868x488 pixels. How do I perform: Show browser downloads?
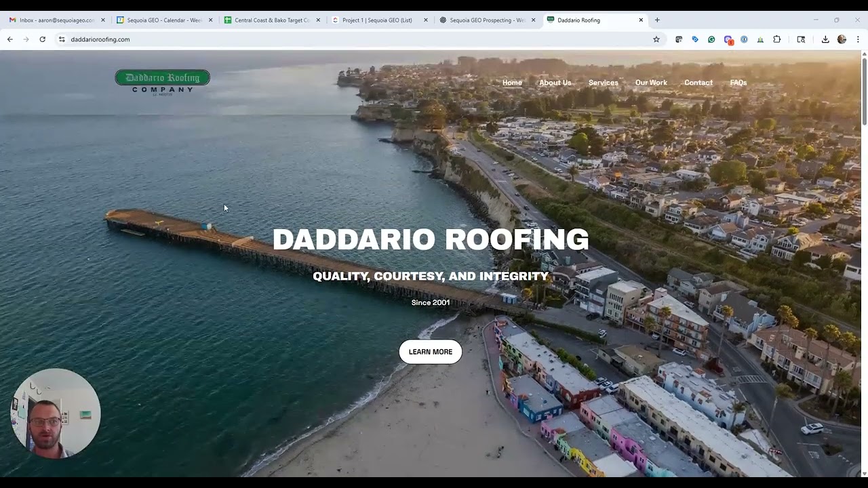pyautogui.click(x=825, y=39)
